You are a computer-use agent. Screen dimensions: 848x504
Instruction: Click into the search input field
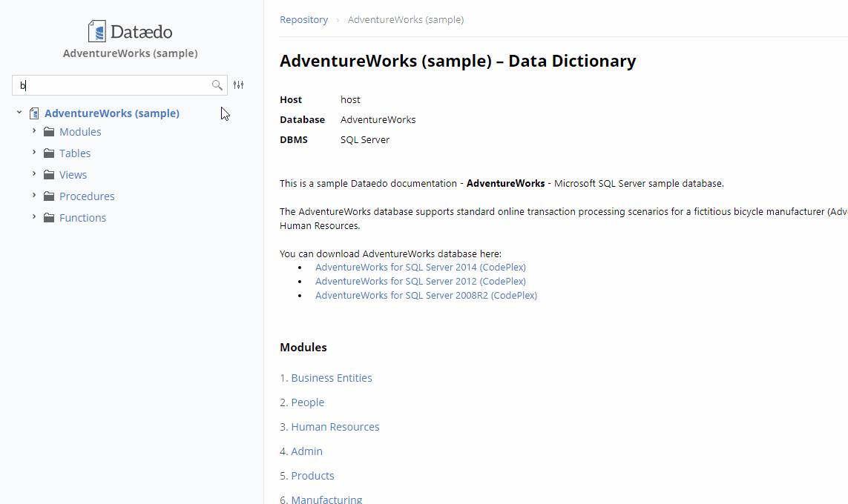click(111, 85)
